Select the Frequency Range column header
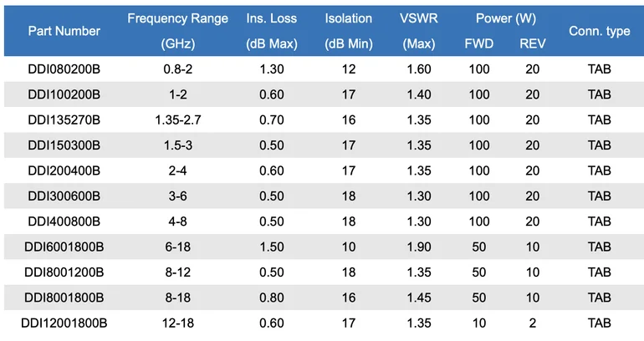Screen dimensions: 644x341 pyautogui.click(x=177, y=18)
